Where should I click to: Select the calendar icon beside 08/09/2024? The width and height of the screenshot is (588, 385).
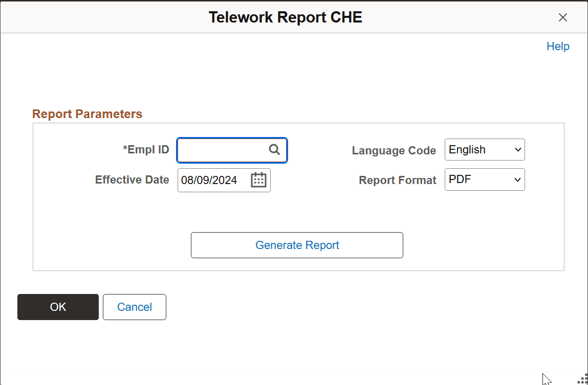258,179
